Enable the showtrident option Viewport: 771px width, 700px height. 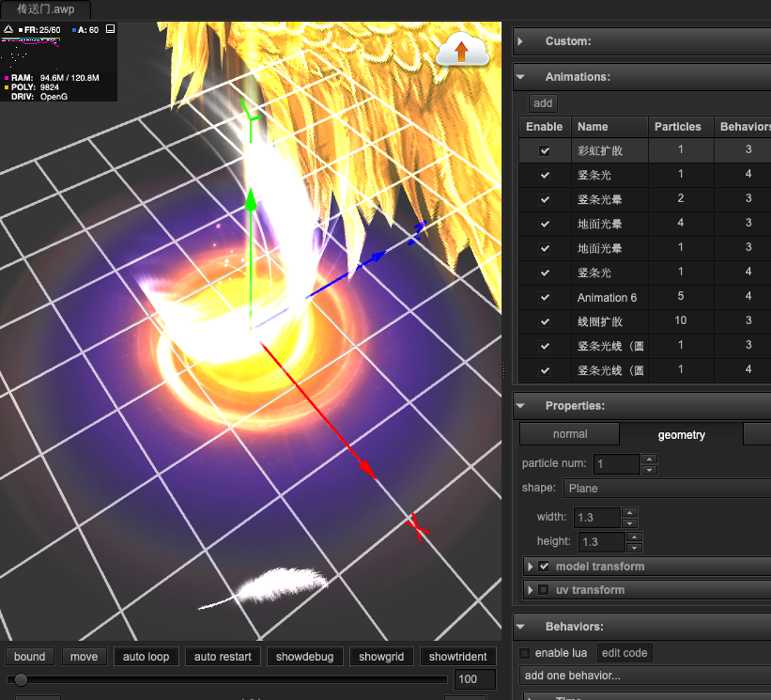point(458,656)
